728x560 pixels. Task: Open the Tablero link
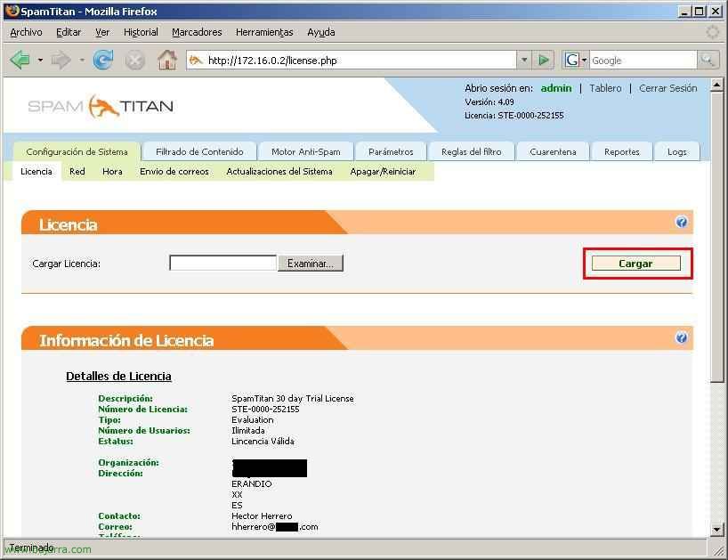coord(605,88)
